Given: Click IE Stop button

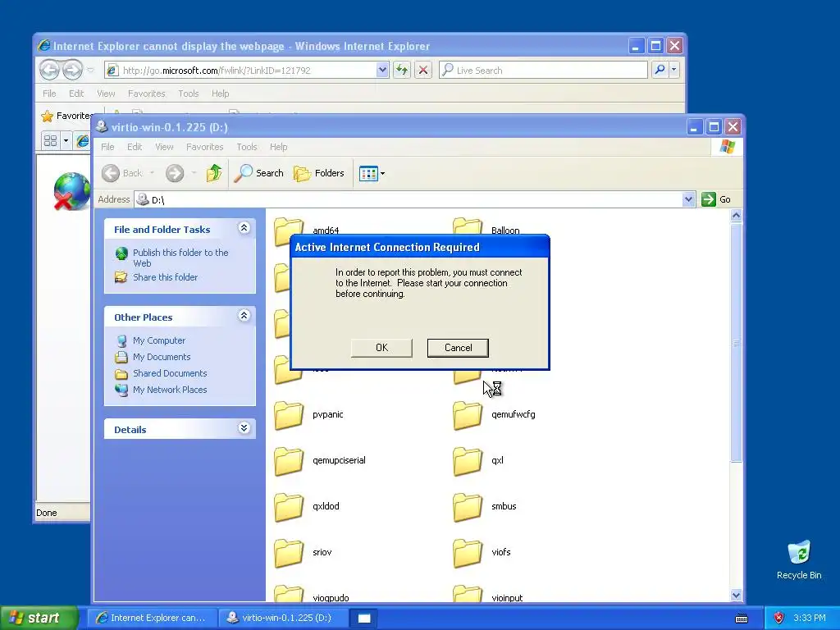Looking at the screenshot, I should click(423, 70).
